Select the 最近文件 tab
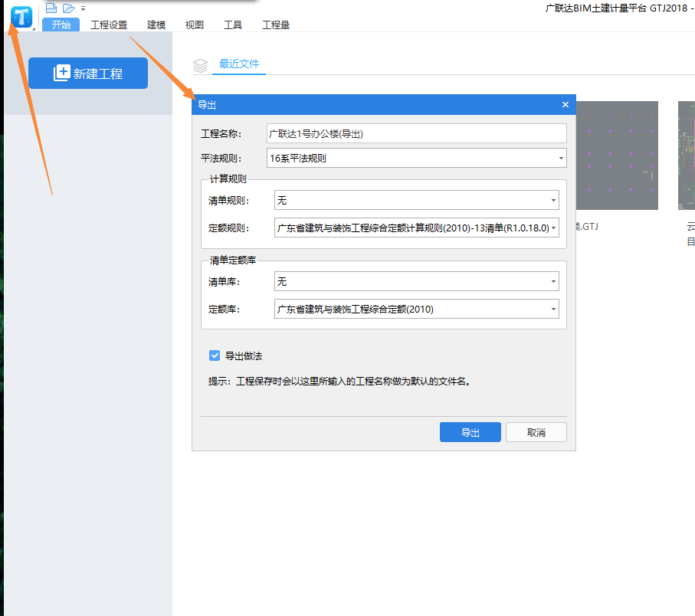 pos(239,64)
